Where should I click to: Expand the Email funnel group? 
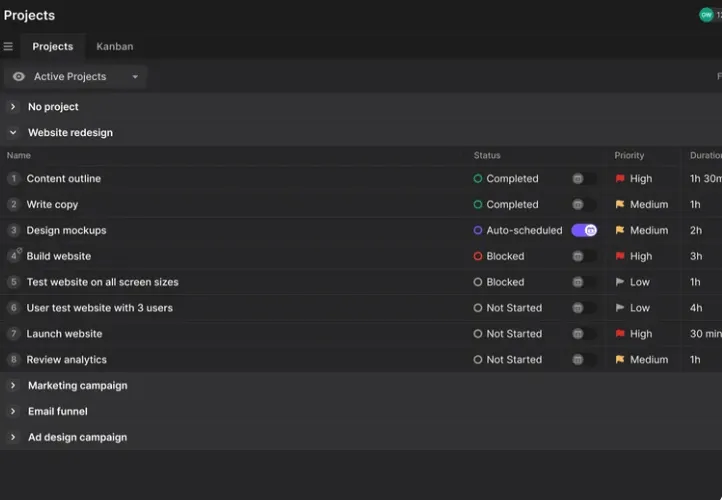point(13,411)
